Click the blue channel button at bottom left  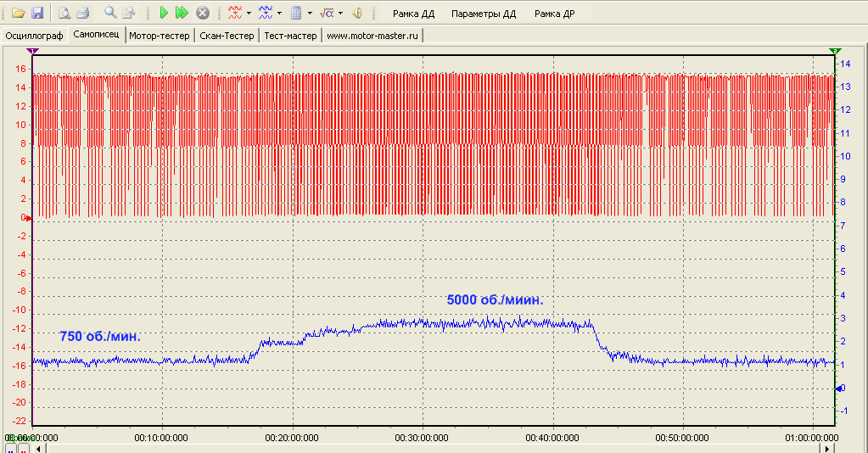pyautogui.click(x=10, y=449)
